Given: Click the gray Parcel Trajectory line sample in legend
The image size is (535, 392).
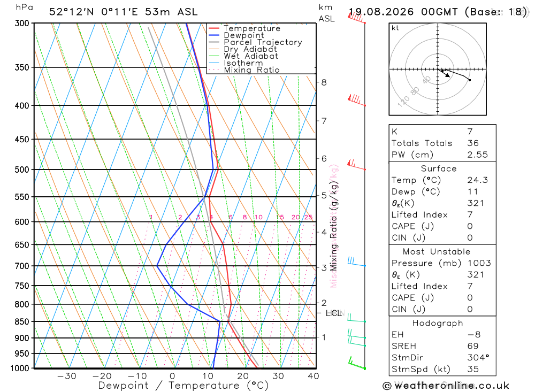Looking at the screenshot, I should pyautogui.click(x=214, y=42).
